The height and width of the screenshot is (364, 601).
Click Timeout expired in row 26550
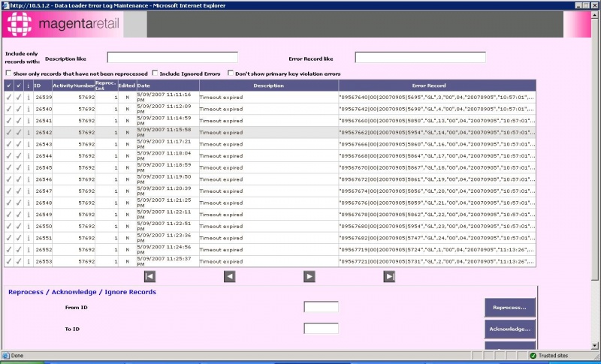point(221,226)
